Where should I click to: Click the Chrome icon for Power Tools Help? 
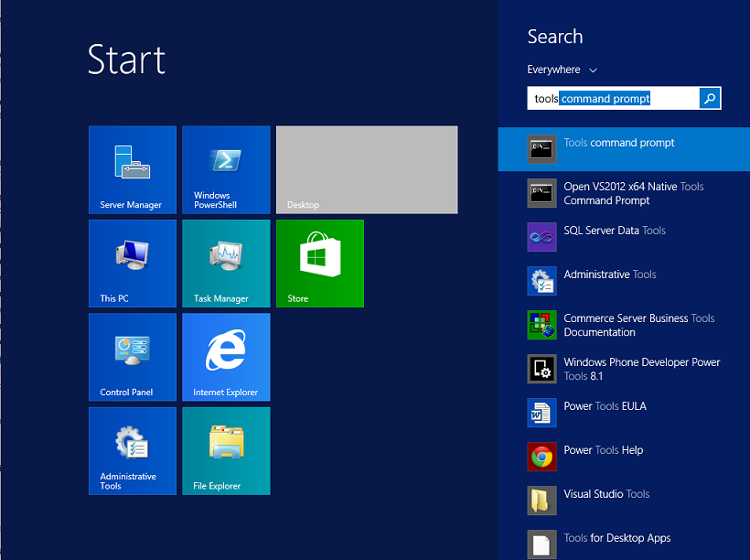[x=542, y=457]
